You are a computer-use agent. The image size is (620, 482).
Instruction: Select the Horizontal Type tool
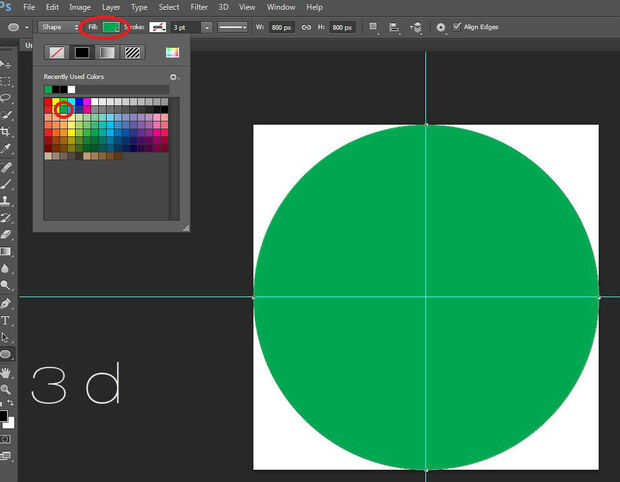point(6,320)
